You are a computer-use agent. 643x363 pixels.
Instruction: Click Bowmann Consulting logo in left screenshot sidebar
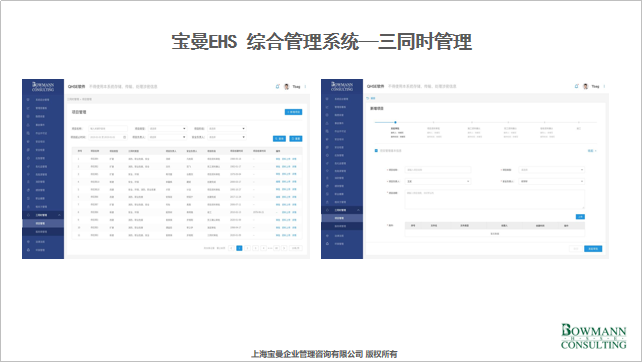[x=43, y=87]
